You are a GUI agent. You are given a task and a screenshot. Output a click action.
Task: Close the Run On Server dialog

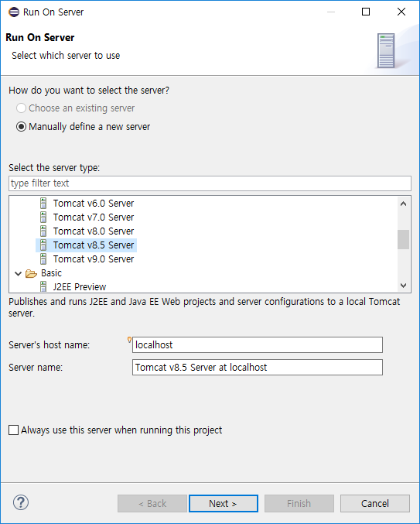coord(401,12)
